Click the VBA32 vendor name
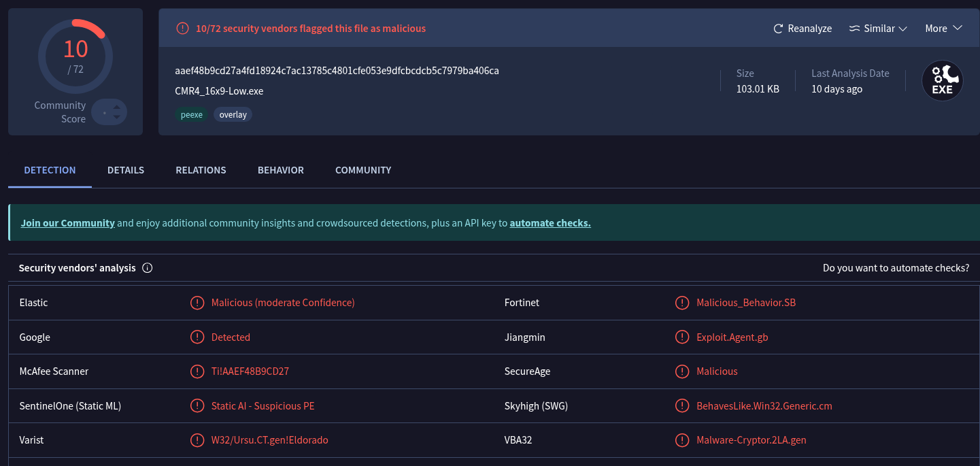 pos(518,440)
